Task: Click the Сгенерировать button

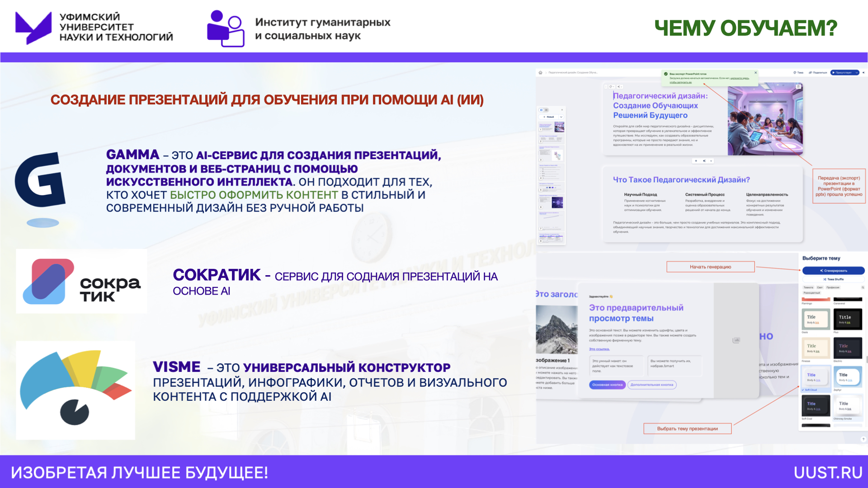Action: pos(834,271)
